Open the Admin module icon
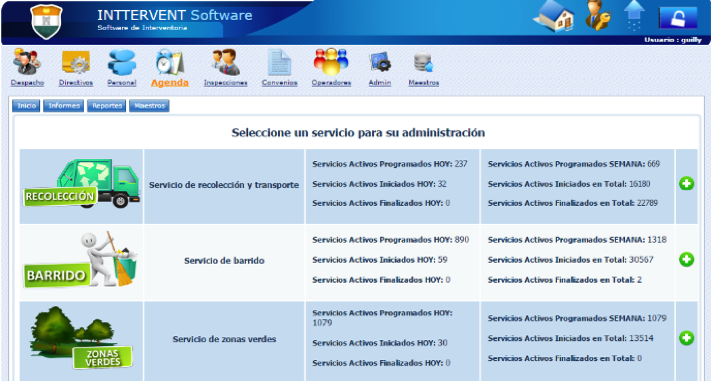Viewport: 713px width, 382px height. [380, 62]
